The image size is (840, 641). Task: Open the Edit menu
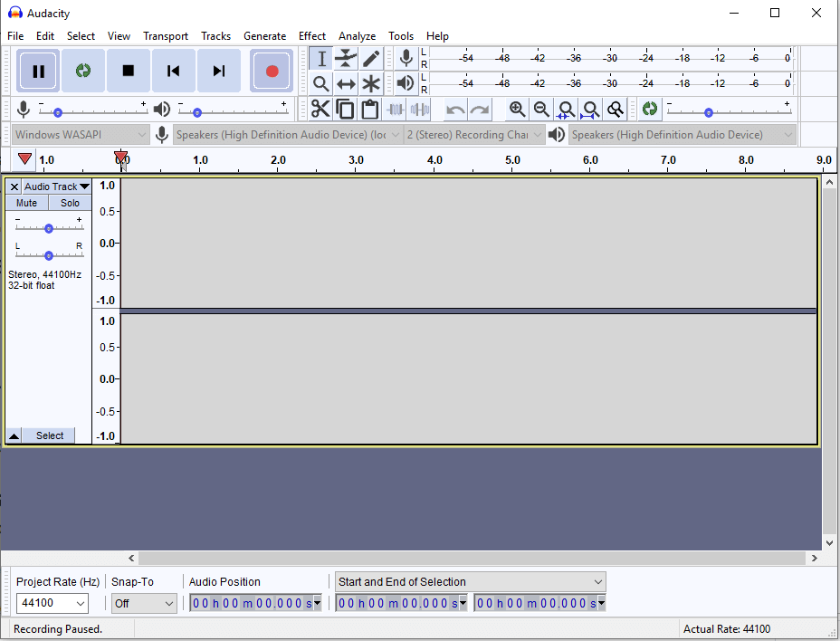point(45,36)
